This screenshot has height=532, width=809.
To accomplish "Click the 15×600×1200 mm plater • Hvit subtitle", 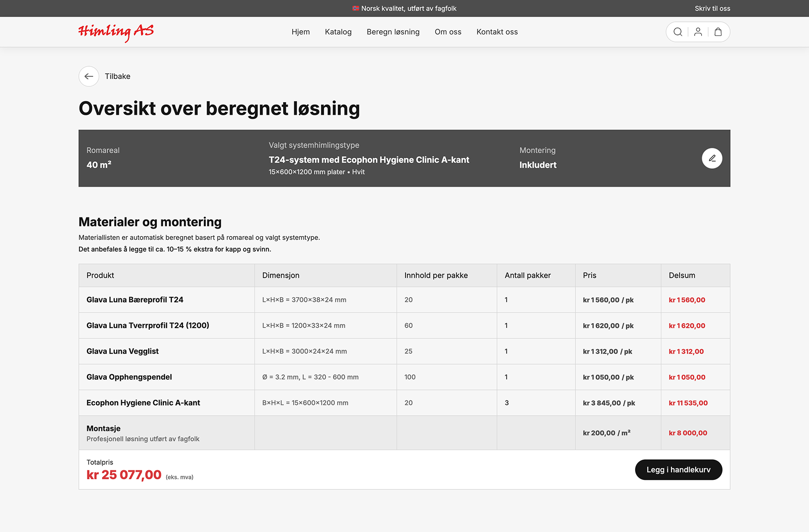I will pos(317,172).
